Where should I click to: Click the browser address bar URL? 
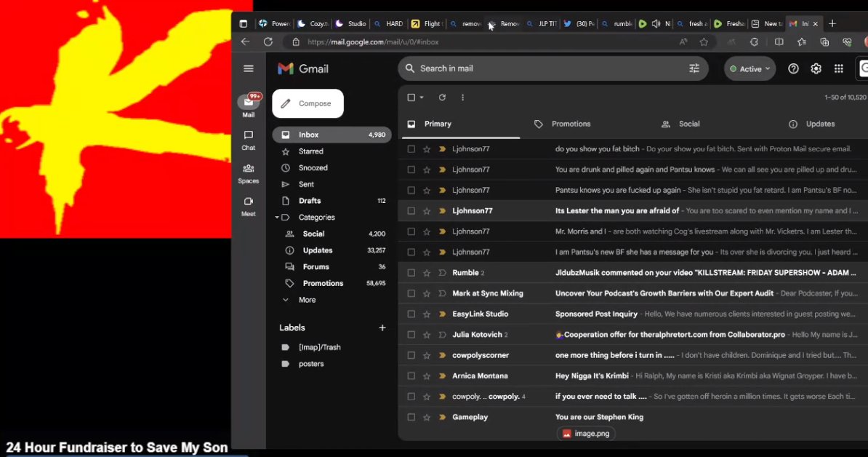[x=373, y=42]
